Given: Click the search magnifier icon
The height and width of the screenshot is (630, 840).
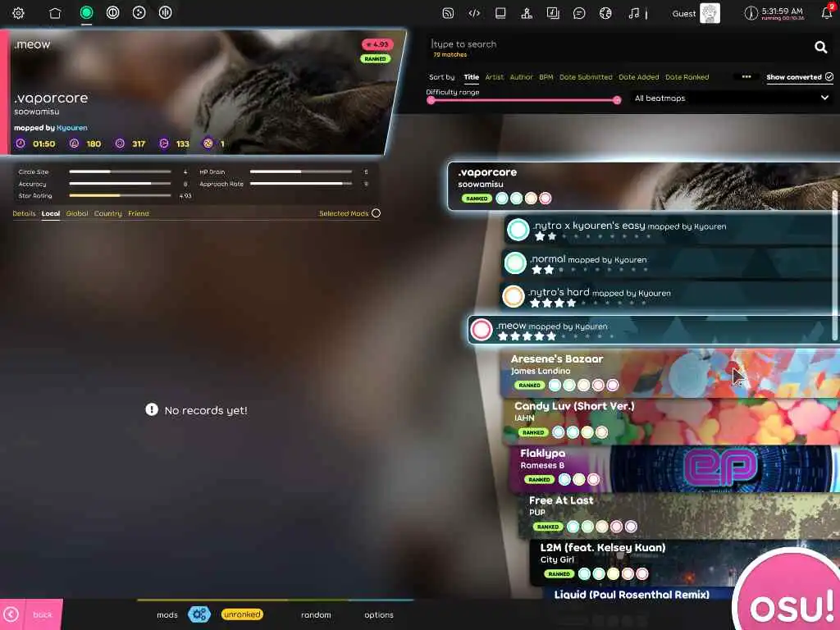Looking at the screenshot, I should pos(820,47).
